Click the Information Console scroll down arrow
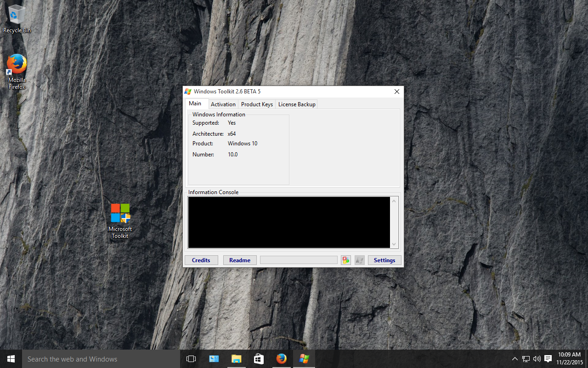The width and height of the screenshot is (588, 368). (394, 244)
